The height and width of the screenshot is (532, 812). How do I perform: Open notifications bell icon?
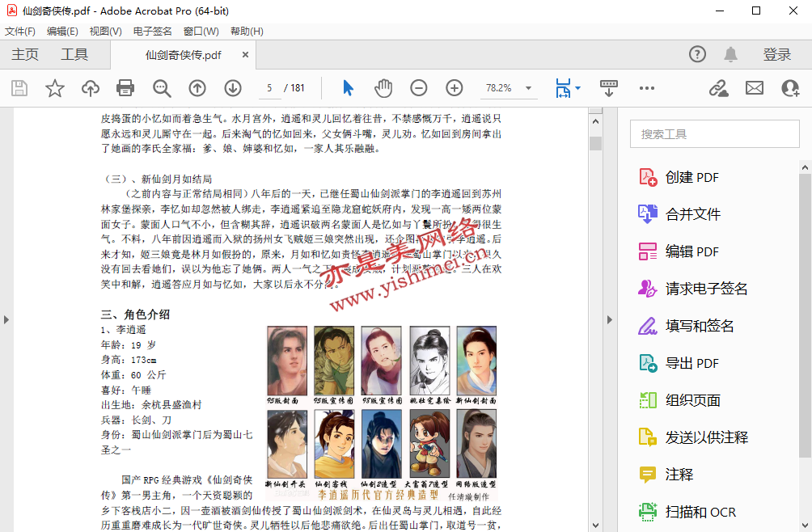point(730,54)
